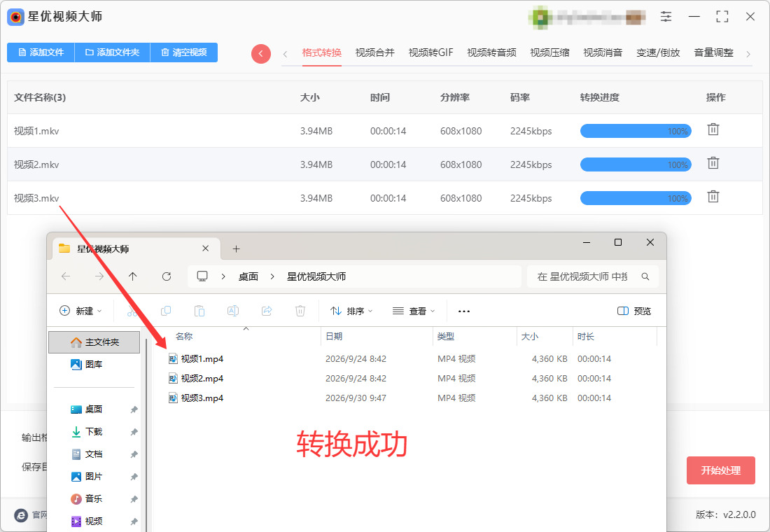Screen dimensions: 770x532
Task: Click the progress bar for 视频1.mkv
Action: click(636, 131)
